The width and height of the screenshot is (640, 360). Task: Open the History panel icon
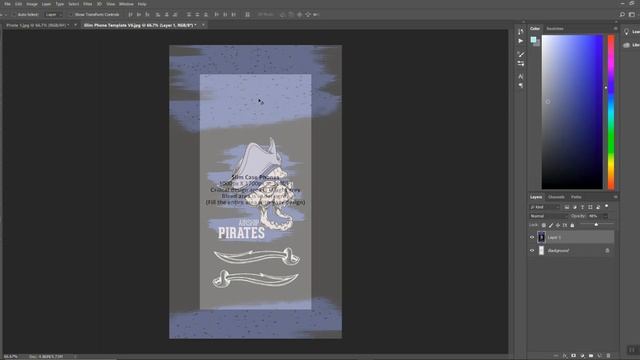pyautogui.click(x=520, y=32)
